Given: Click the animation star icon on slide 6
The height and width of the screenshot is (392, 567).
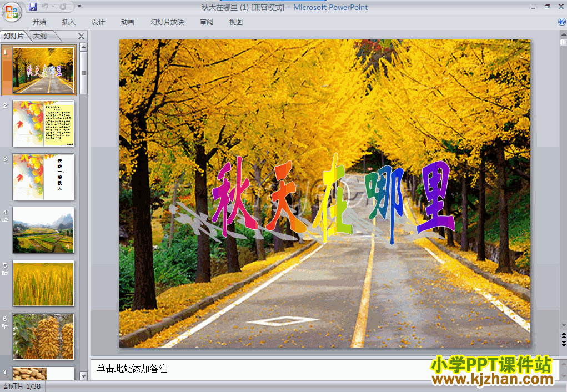Looking at the screenshot, I should coord(5,326).
